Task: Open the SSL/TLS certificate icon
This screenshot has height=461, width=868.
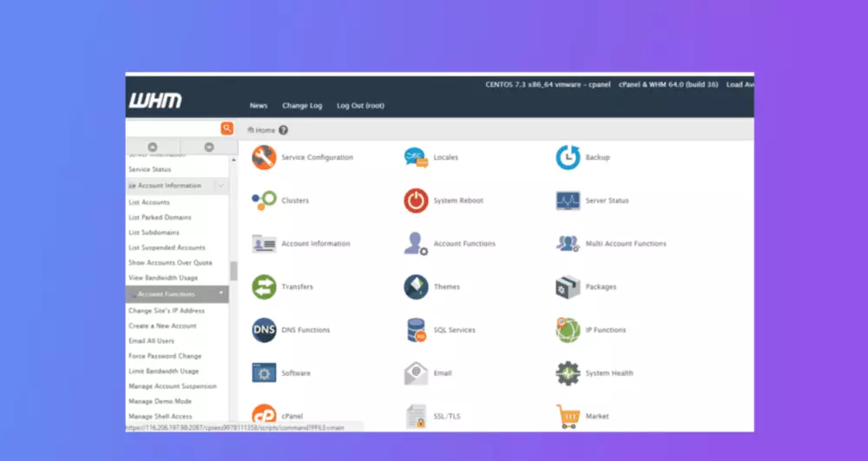Action: pos(416,416)
